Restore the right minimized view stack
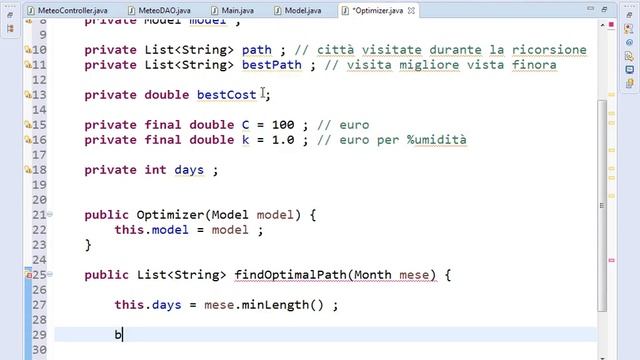The height and width of the screenshot is (360, 640). [629, 15]
